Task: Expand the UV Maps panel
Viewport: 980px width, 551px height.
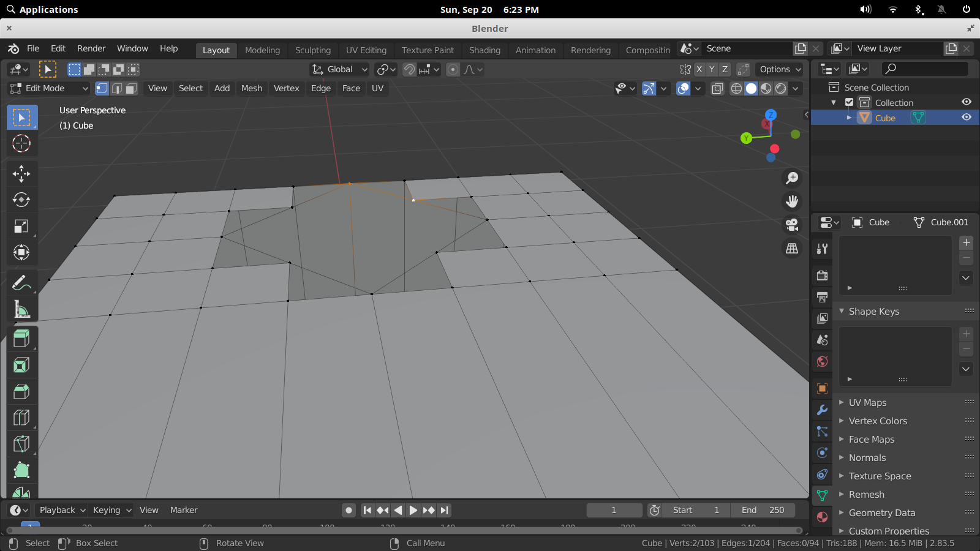Action: tap(842, 402)
